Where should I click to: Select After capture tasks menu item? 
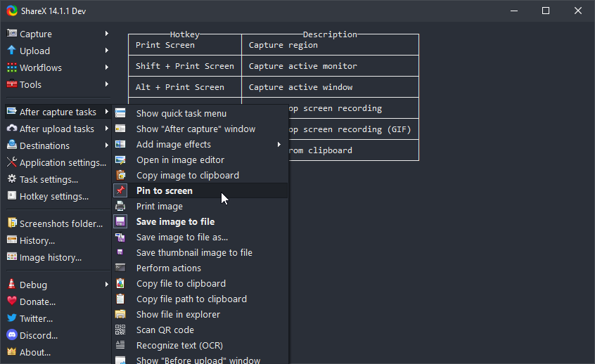coord(58,112)
